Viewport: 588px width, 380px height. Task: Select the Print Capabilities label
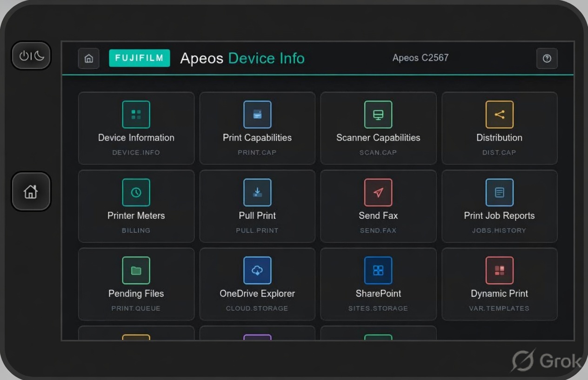click(x=257, y=138)
